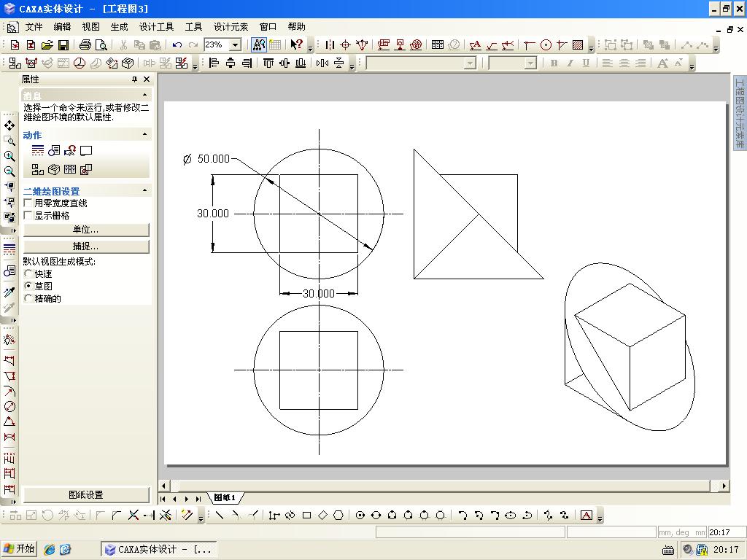Screen dimensions: 747x560
Task: Open line styles icon in the 动作 panel
Action: pyautogui.click(x=38, y=151)
